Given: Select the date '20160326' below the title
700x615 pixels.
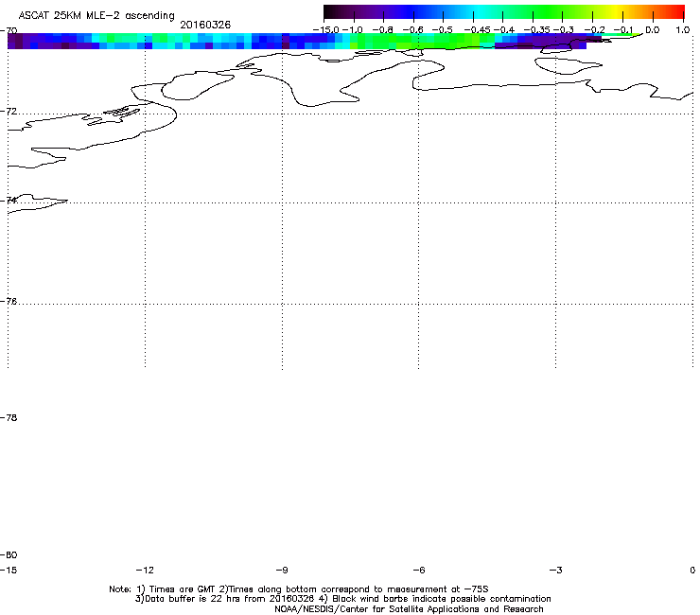Looking at the screenshot, I should pyautogui.click(x=205, y=25).
